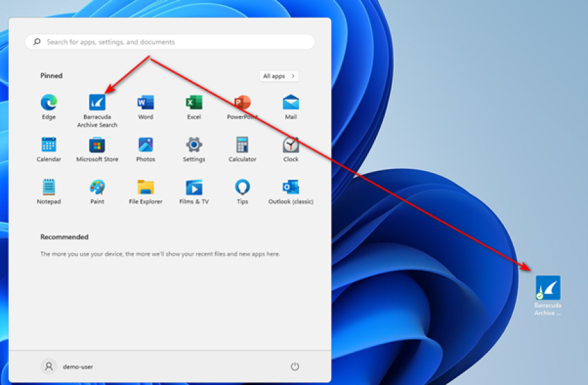Click the Start menu search box
The image size is (588, 385).
click(x=171, y=42)
